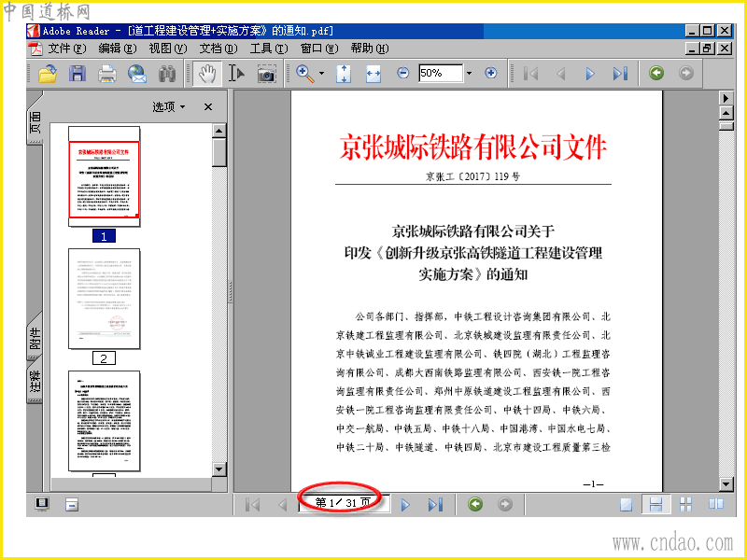Jump to last page in top toolbar
This screenshot has width=747, height=560.
(620, 74)
